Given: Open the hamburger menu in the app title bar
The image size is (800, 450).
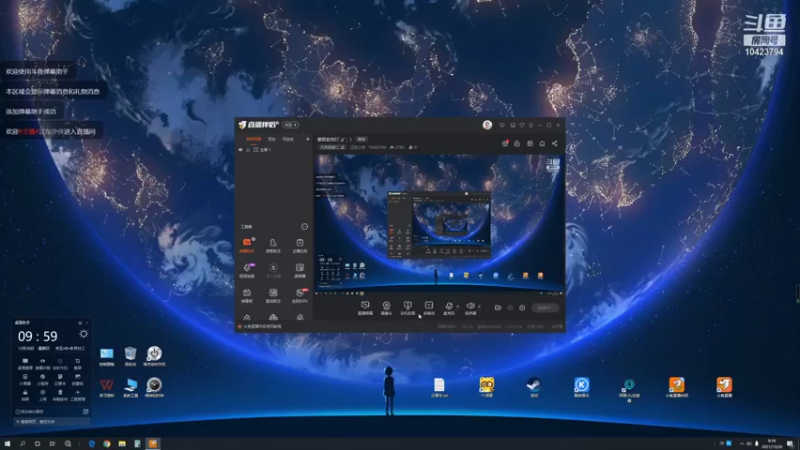Looking at the screenshot, I should point(531,125).
